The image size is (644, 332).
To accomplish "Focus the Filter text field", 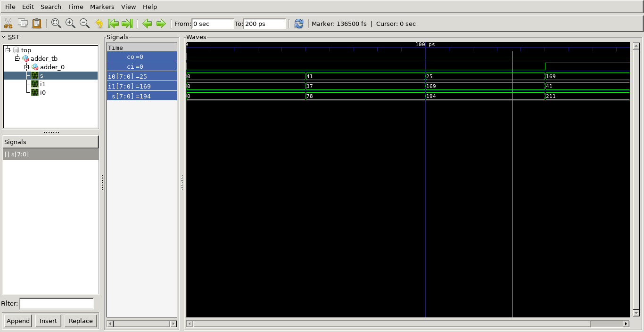I will tap(57, 304).
